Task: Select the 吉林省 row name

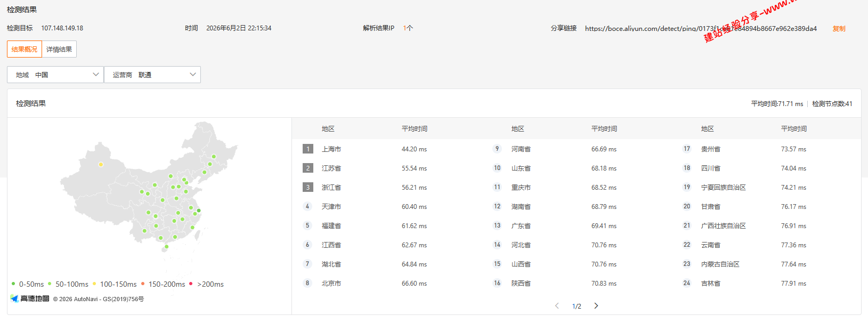Action: tap(711, 284)
